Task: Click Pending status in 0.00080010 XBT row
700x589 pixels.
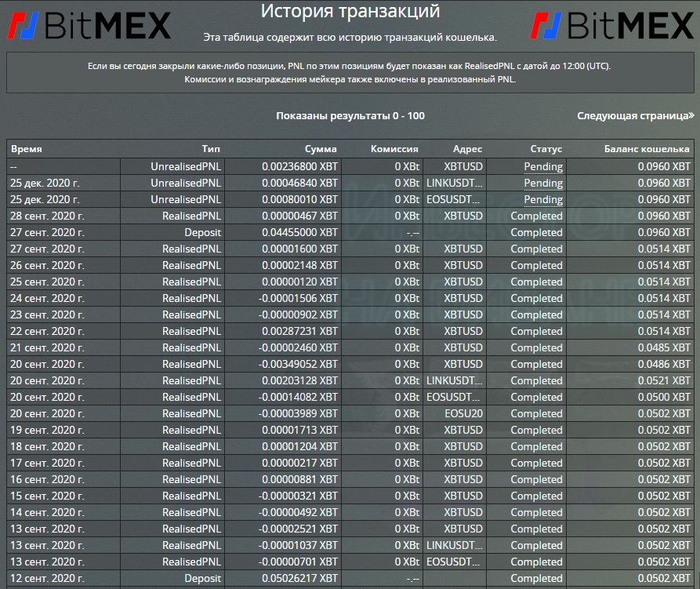Action: point(543,200)
